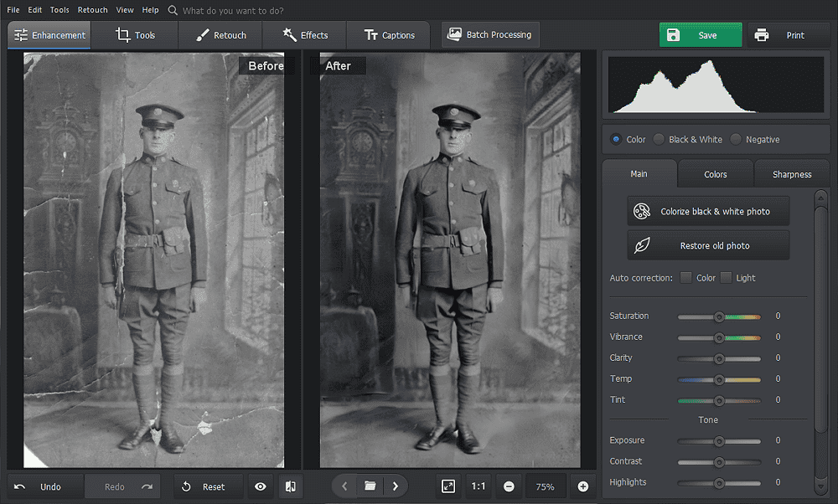
Task: Zoom out with the minus icon
Action: point(509,486)
